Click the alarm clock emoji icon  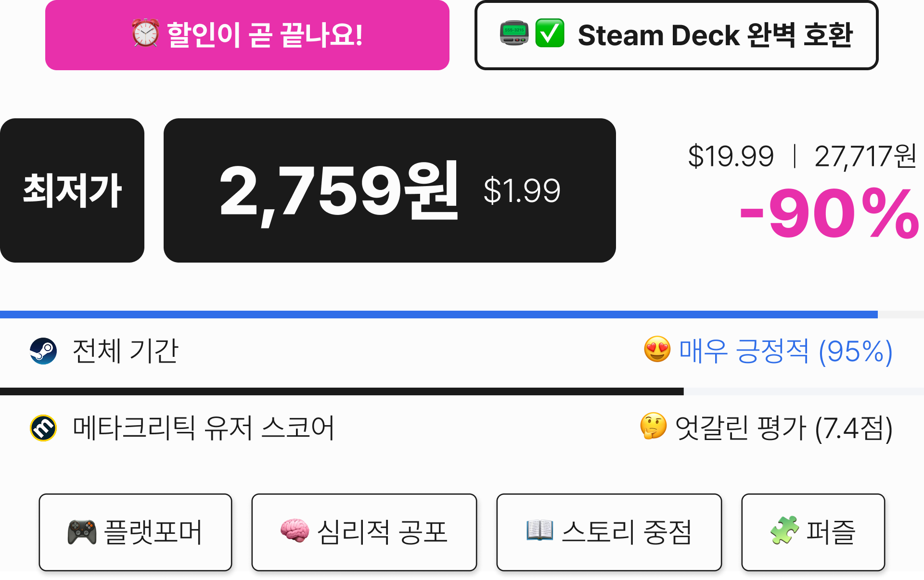click(145, 33)
